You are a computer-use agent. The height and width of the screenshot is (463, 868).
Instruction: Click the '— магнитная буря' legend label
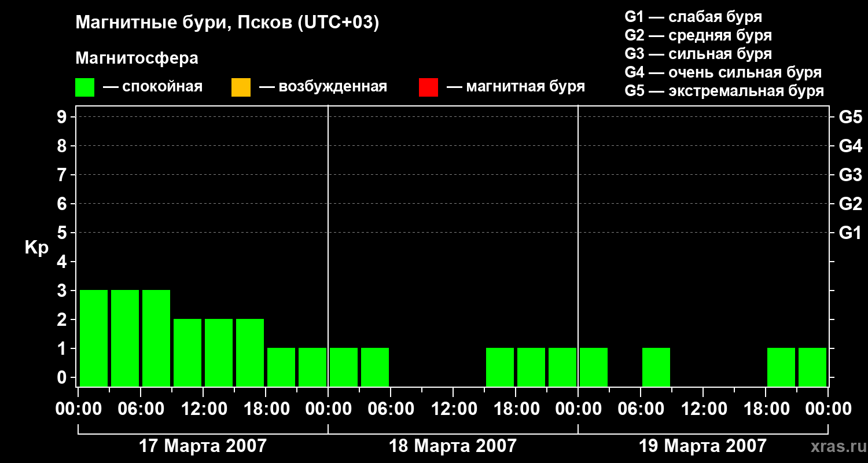(x=516, y=87)
